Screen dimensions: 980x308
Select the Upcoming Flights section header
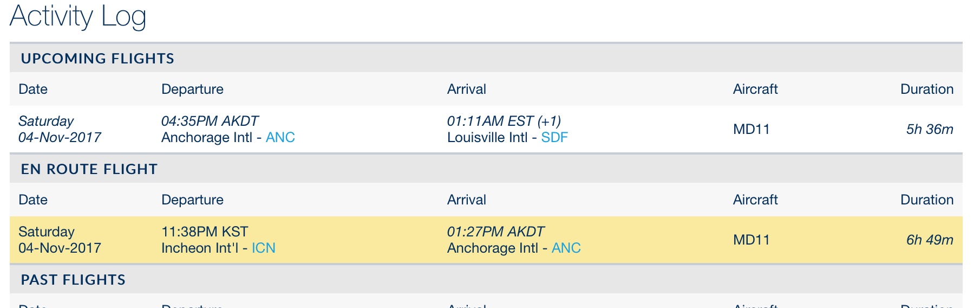97,59
